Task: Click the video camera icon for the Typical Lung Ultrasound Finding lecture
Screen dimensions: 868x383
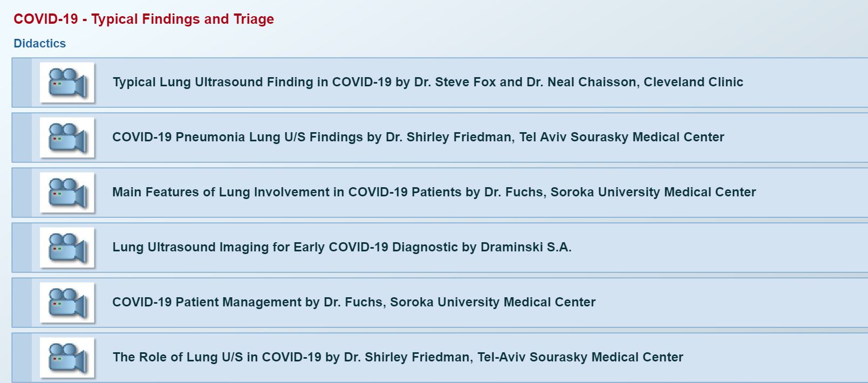Action: coord(67,83)
